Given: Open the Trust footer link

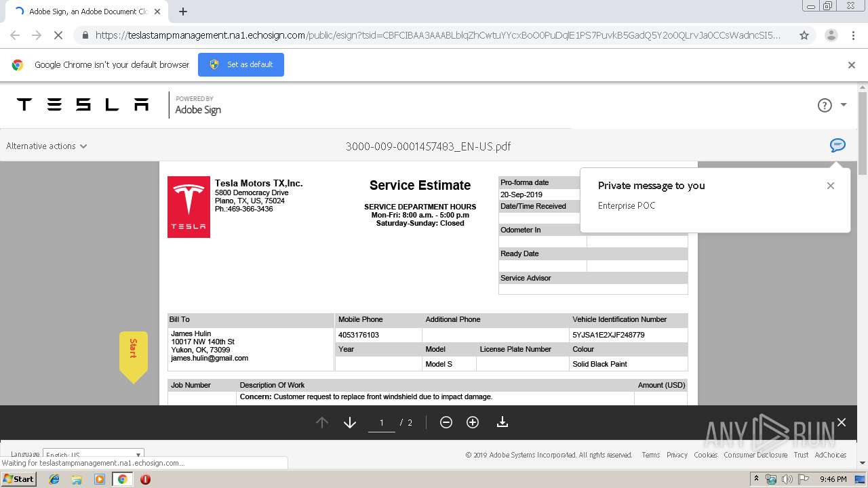Looking at the screenshot, I should click(801, 455).
